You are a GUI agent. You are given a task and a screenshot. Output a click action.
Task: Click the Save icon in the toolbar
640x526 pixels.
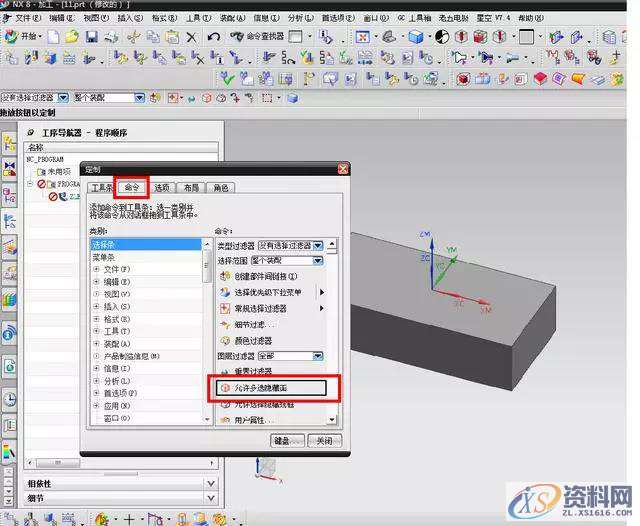(91, 37)
